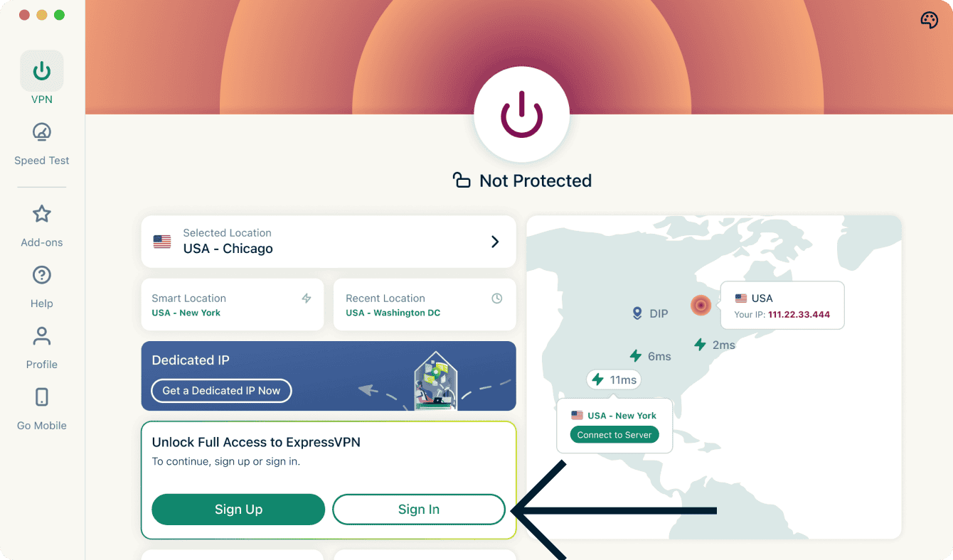This screenshot has width=953, height=560.
Task: Open the Profile person icon
Action: pos(41,337)
